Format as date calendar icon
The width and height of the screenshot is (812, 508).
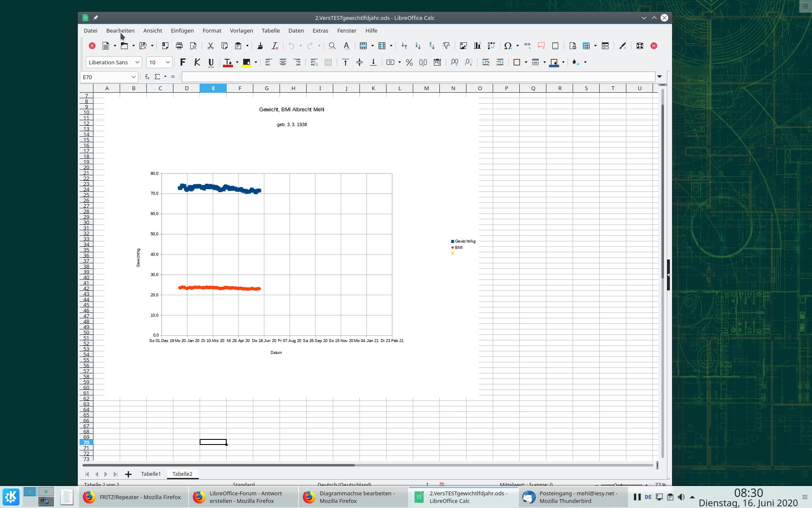point(437,62)
